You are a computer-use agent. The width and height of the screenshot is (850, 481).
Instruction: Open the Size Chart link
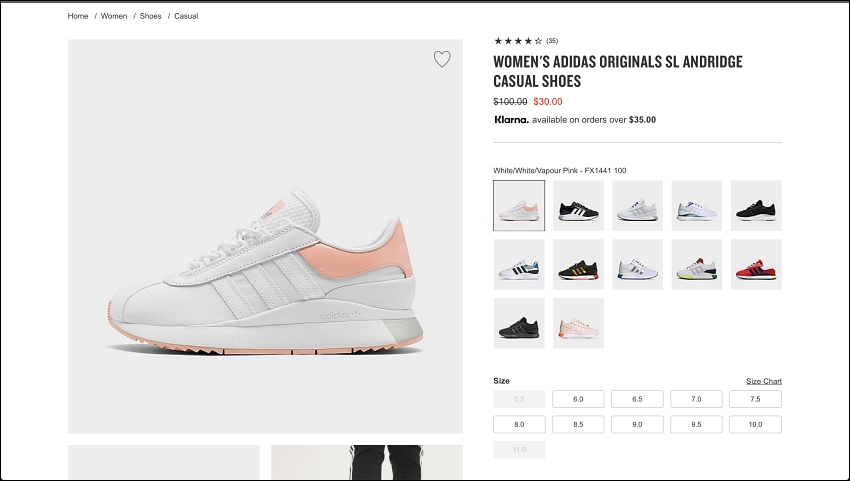[764, 381]
